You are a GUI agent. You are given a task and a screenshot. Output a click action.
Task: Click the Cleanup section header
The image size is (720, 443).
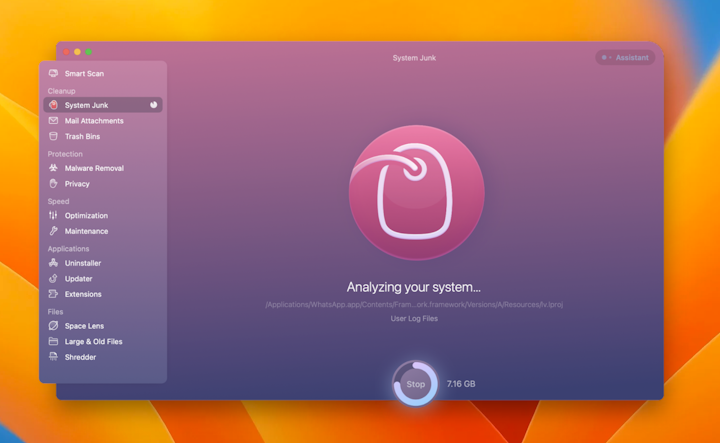click(x=62, y=91)
